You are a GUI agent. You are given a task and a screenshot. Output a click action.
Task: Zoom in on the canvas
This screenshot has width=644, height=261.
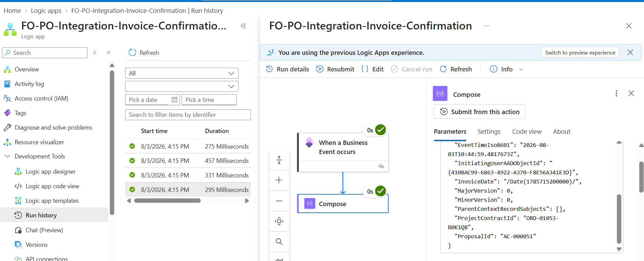(x=279, y=180)
